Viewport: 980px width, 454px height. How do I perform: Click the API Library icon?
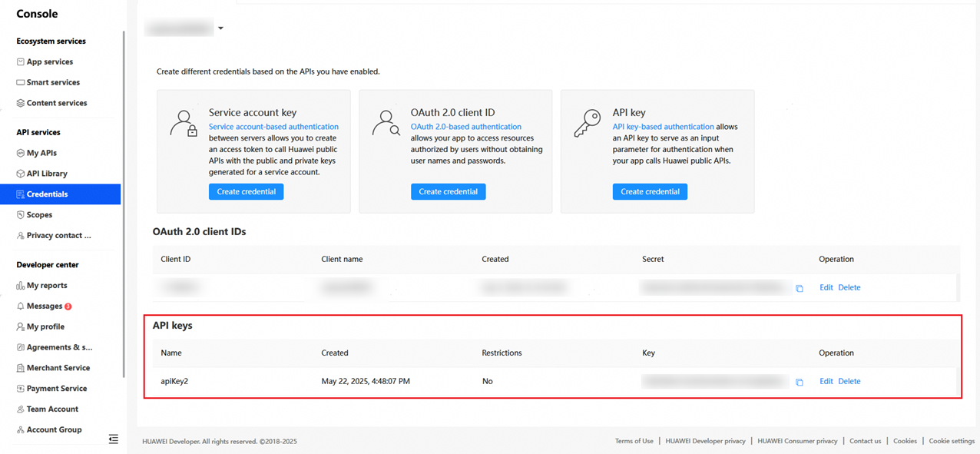point(21,174)
